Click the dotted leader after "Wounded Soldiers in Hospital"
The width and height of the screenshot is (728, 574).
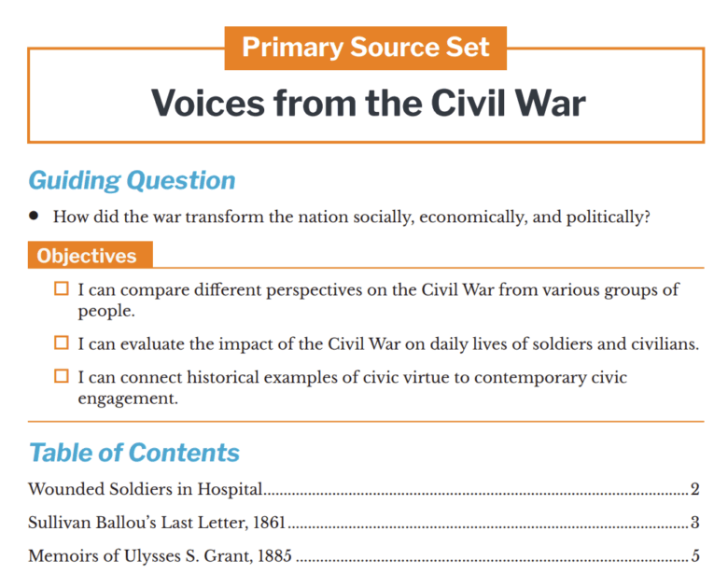click(476, 490)
